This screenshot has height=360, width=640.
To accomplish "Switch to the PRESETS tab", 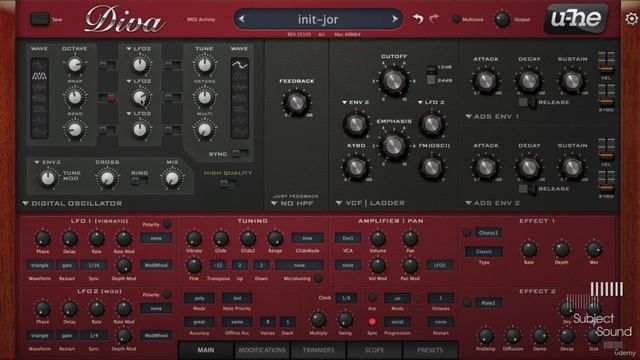I will click(430, 350).
